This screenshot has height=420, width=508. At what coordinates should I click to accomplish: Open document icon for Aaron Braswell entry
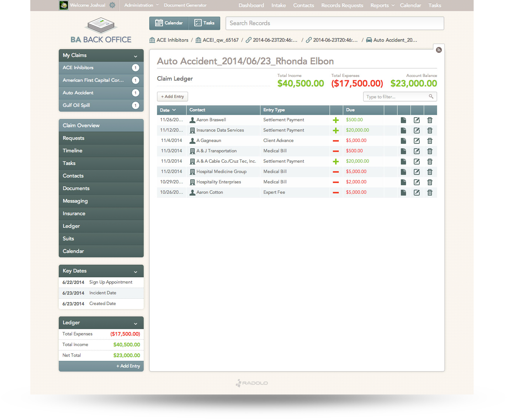tap(403, 120)
